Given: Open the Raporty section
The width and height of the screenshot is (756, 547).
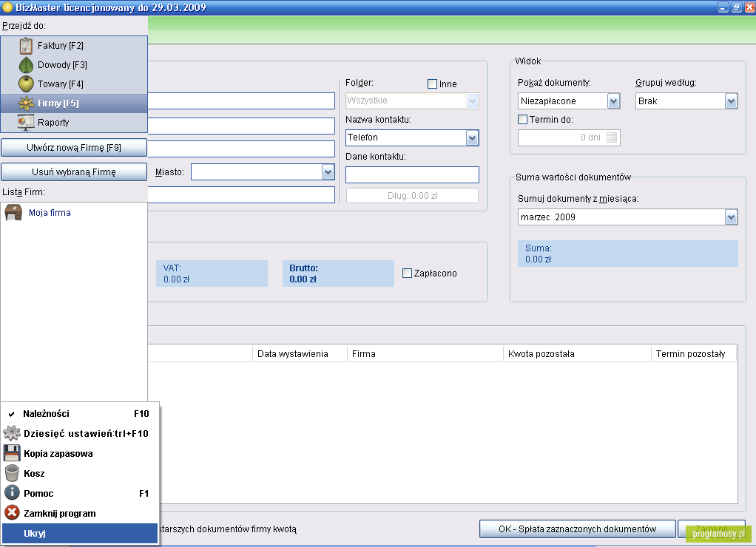Looking at the screenshot, I should (74, 123).
